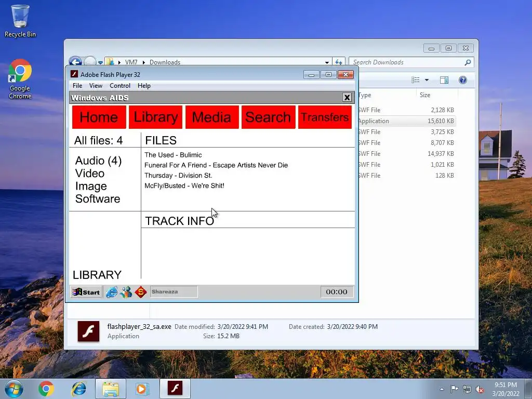Image resolution: width=532 pixels, height=399 pixels.
Task: Open the File menu in Flash Player
Action: [x=77, y=86]
